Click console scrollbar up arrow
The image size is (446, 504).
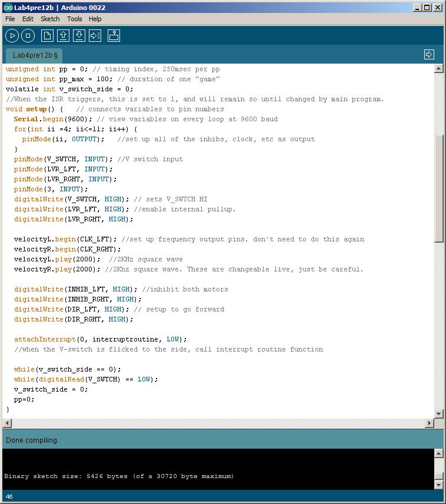click(x=439, y=453)
